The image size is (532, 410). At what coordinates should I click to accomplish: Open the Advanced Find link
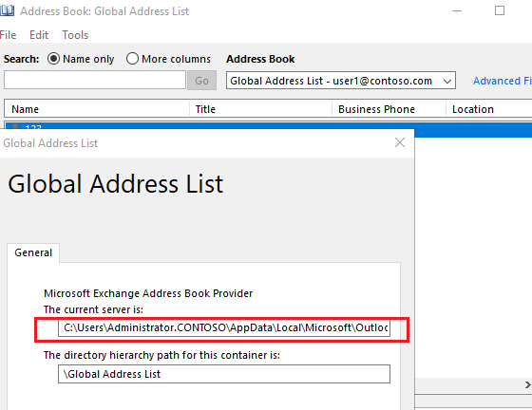[503, 81]
